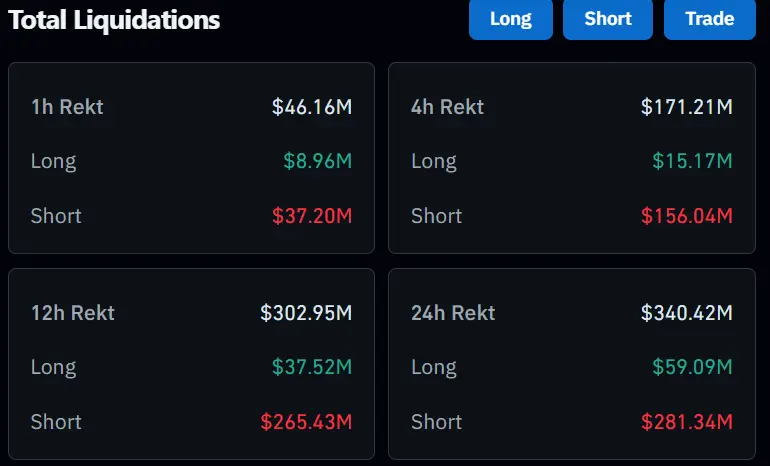Select the 1h Rekt label

point(67,107)
